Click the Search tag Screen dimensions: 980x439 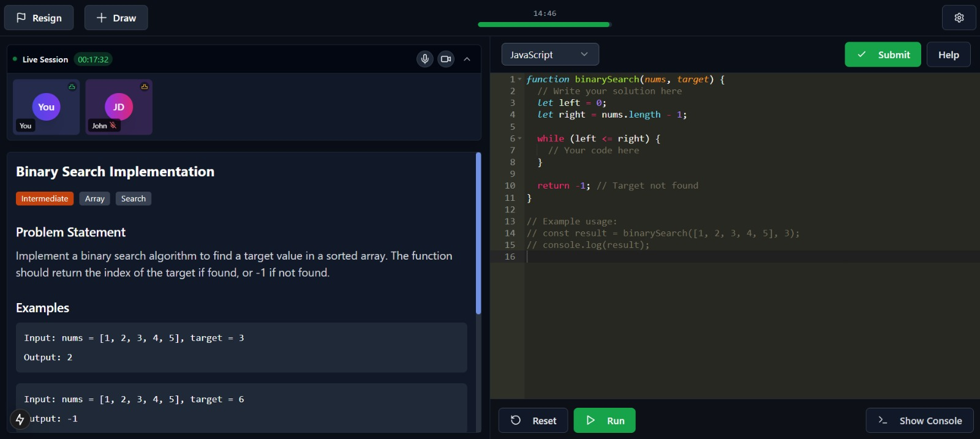pos(134,198)
